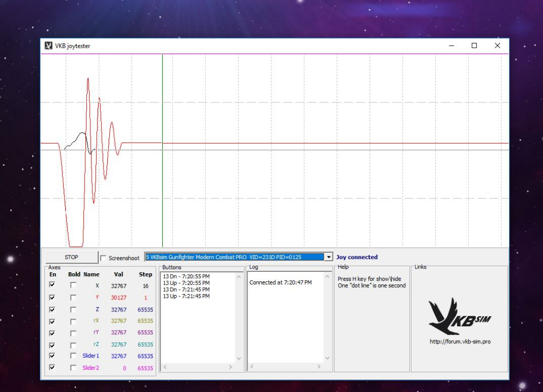Click Log panel scroll down arrow

click(327, 358)
